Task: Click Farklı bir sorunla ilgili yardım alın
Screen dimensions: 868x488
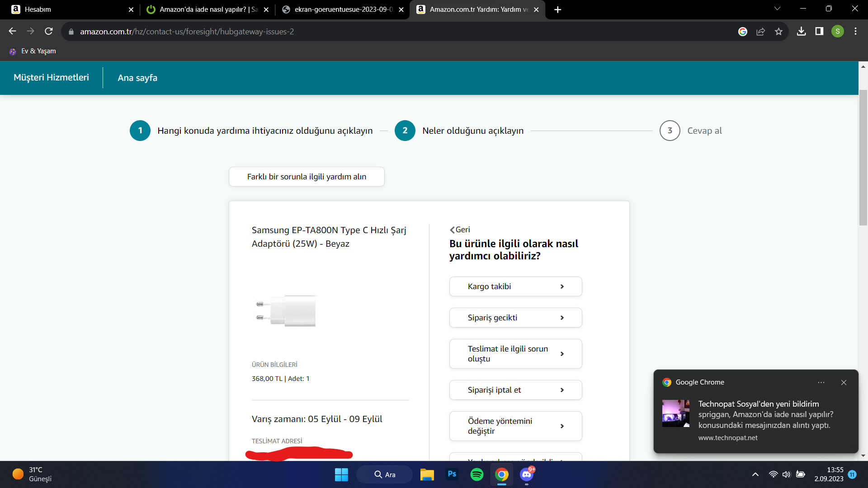Action: pos(307,177)
